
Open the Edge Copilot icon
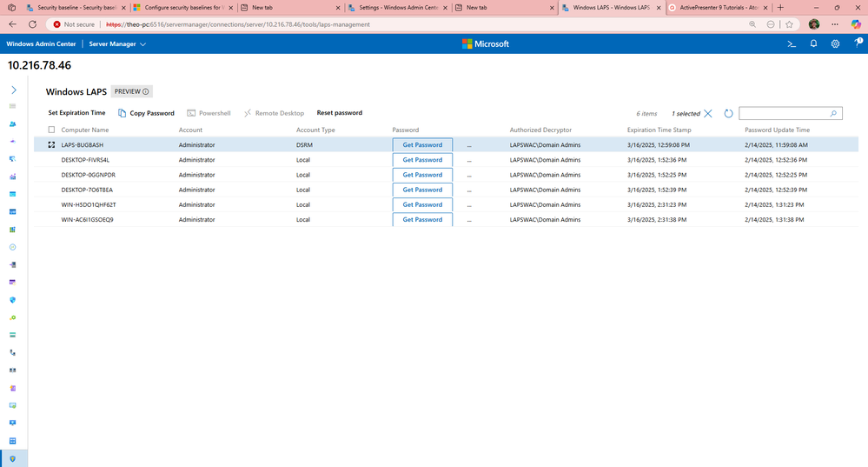click(x=856, y=24)
